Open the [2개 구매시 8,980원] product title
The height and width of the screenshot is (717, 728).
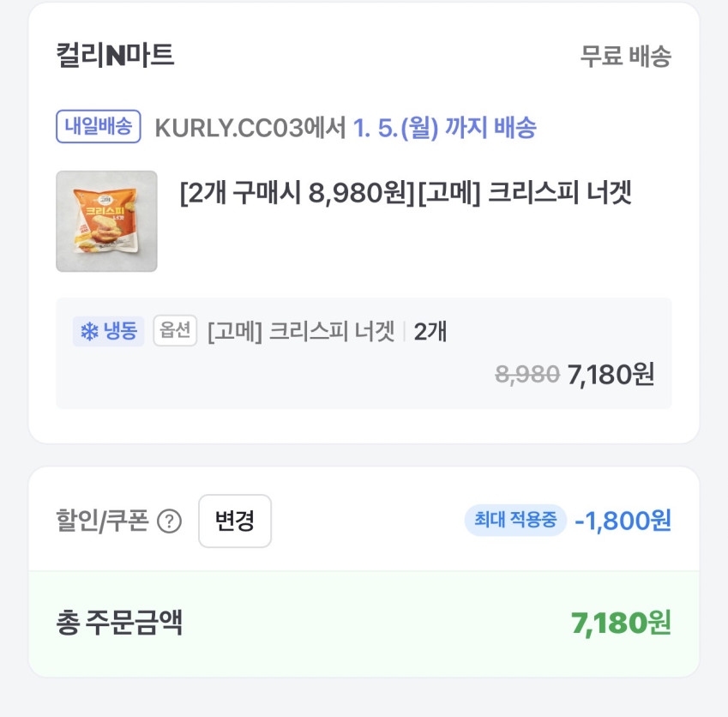pyautogui.click(x=406, y=193)
